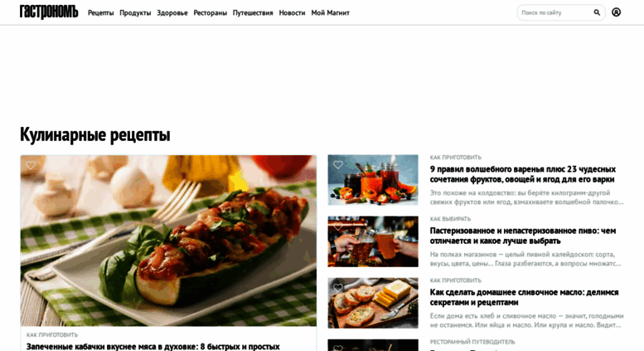644x351 pixels.
Task: Click the search magnifier icon
Action: [597, 12]
